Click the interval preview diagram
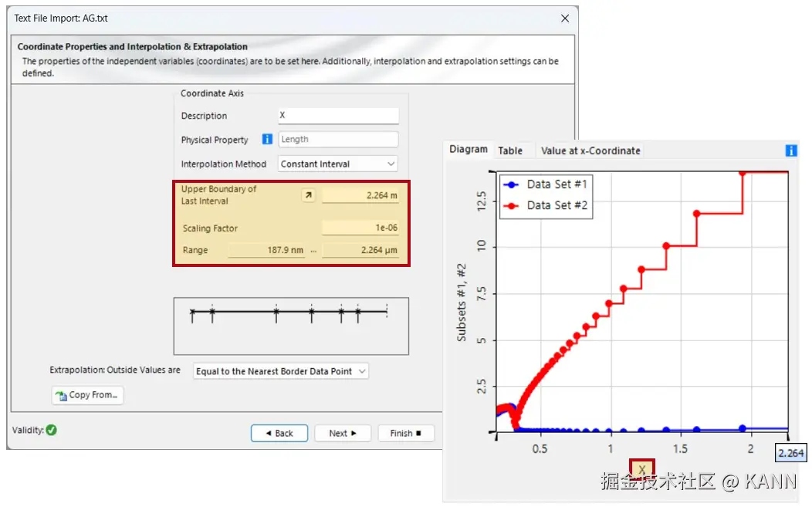812x507 pixels. tap(291, 326)
